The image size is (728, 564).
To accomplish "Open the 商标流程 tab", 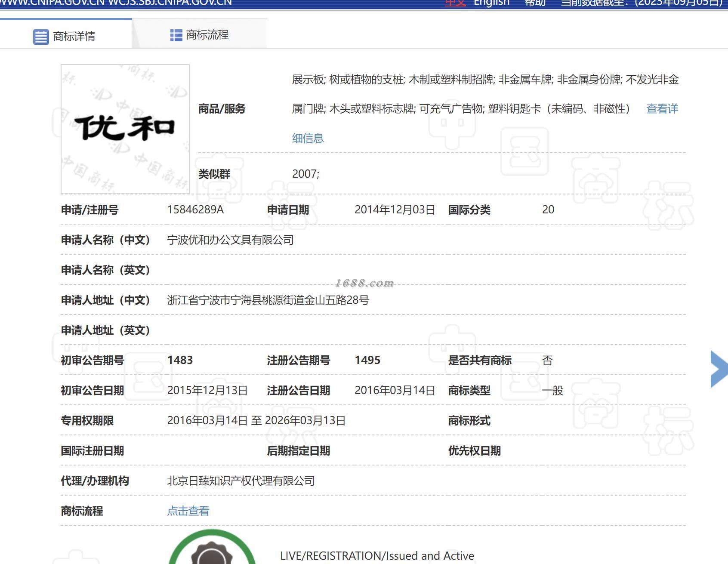I will click(199, 34).
